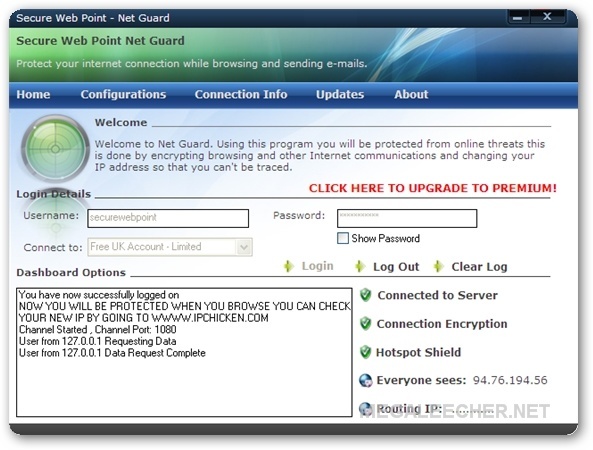Click the green arrow icon beside Login
The width and height of the screenshot is (593, 450).
click(x=289, y=266)
